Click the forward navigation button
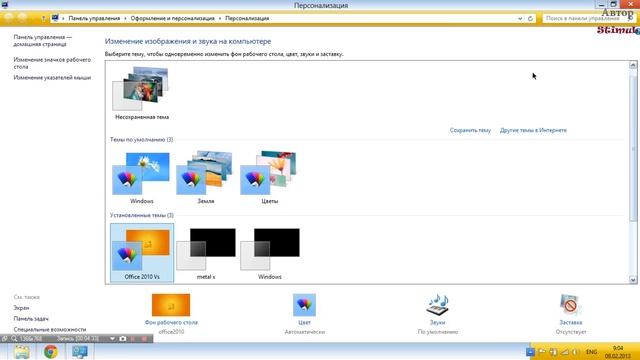The width and height of the screenshot is (640, 360). (x=22, y=18)
